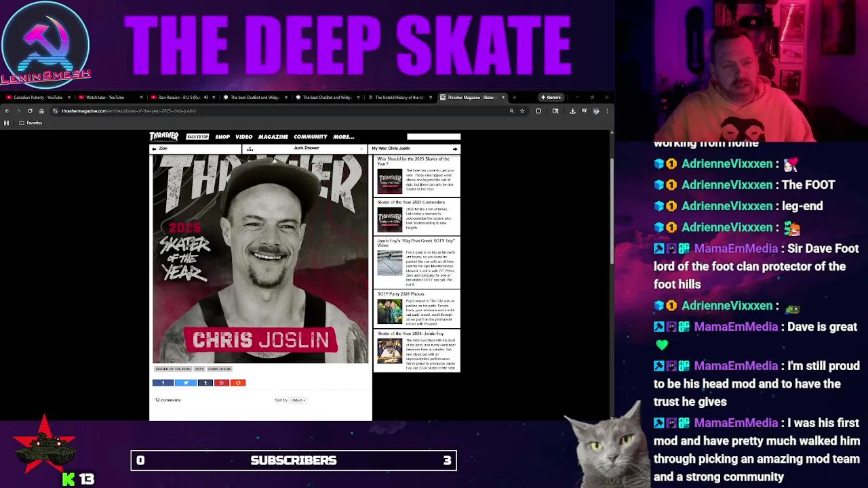Open the browser extensions puzzle icon

(x=538, y=110)
